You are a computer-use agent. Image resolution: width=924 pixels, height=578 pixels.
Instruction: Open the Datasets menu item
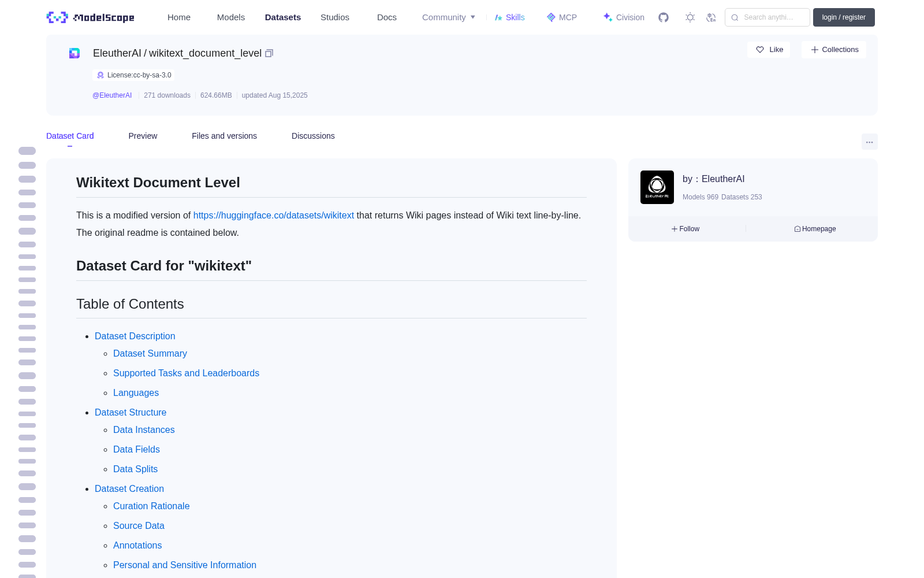pyautogui.click(x=283, y=17)
